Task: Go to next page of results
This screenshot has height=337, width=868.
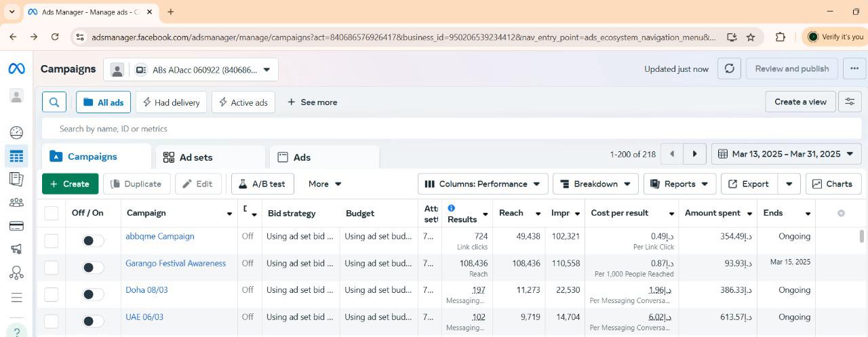Action: coord(694,154)
